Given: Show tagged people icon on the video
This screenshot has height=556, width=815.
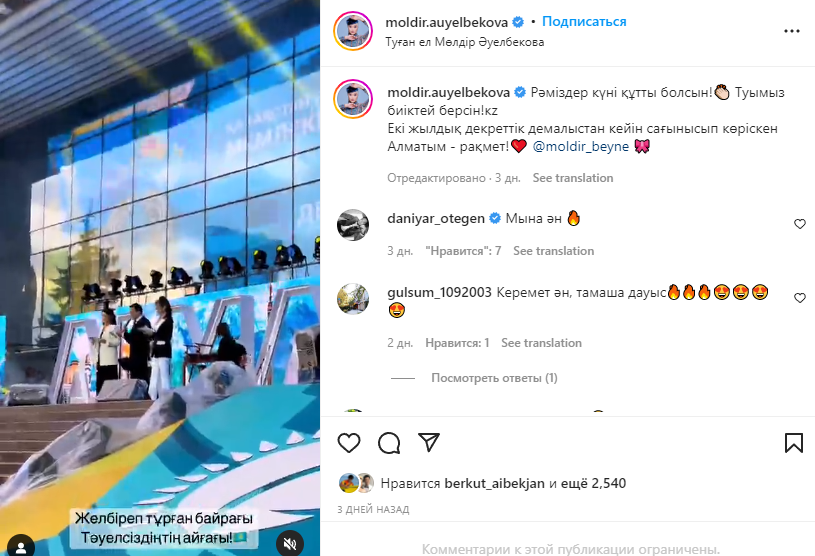Looking at the screenshot, I should pyautogui.click(x=21, y=546).
